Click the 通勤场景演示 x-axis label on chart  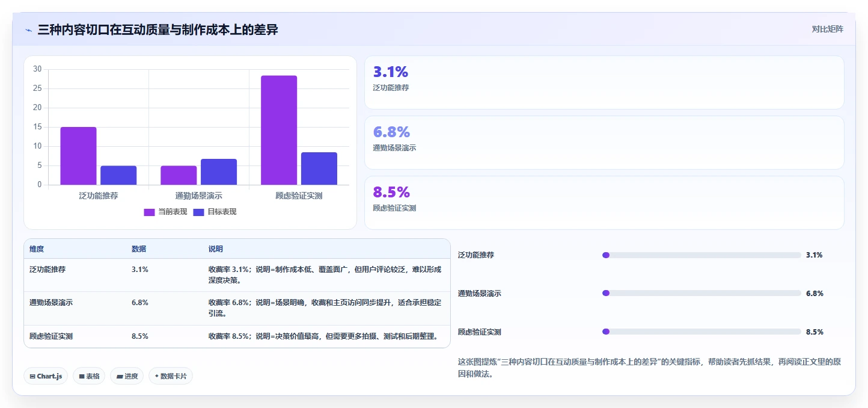coord(199,196)
